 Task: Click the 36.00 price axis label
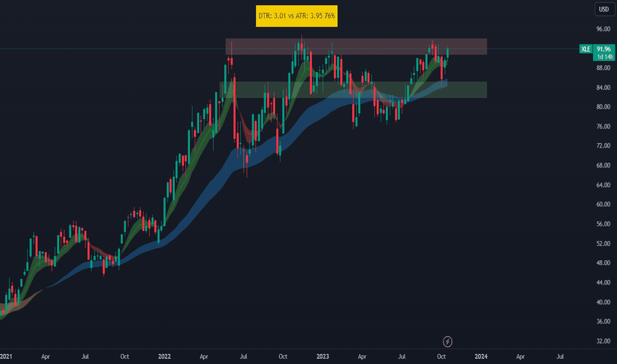(x=603, y=322)
